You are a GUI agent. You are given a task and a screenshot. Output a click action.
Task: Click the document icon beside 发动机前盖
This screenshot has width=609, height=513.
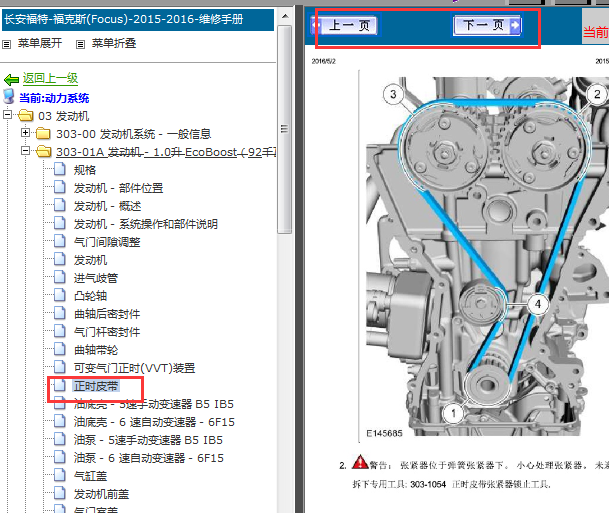coord(59,493)
